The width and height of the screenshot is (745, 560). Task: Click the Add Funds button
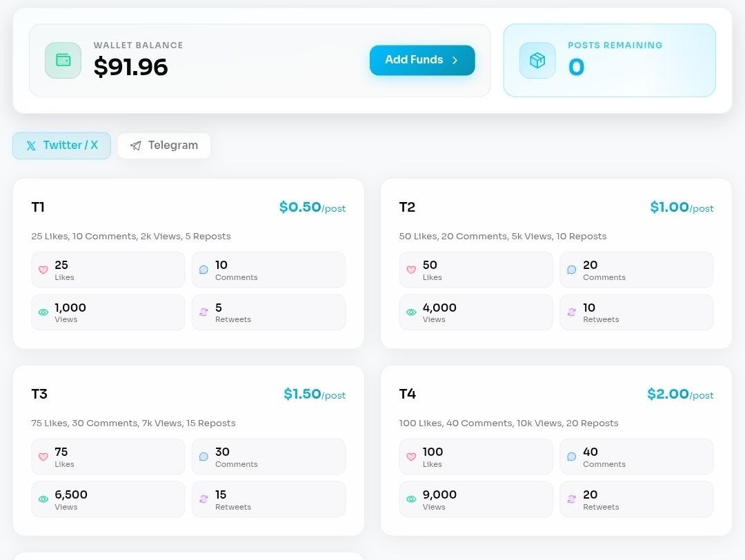tap(422, 60)
